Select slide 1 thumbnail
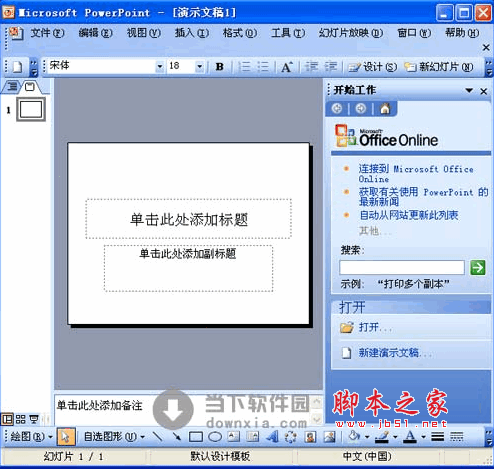Image resolution: width=494 pixels, height=470 pixels. coord(31,109)
